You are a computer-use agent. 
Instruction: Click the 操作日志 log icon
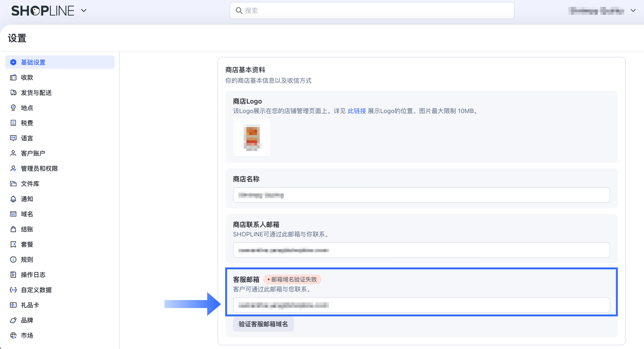click(x=13, y=275)
